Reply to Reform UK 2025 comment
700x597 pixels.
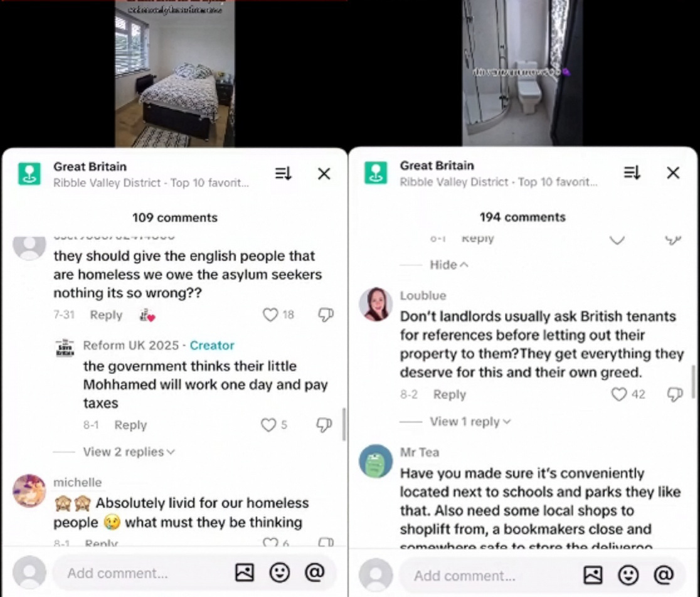130,425
